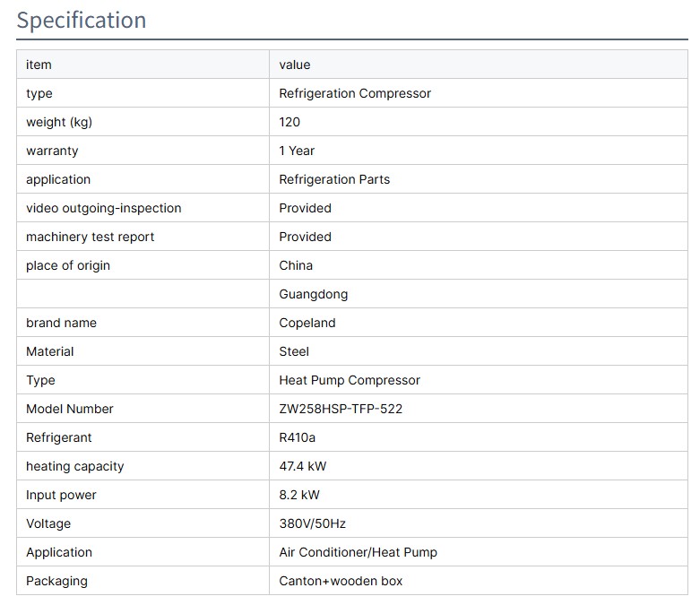Select the "machinery test report" label
The width and height of the screenshot is (700, 605).
click(91, 237)
